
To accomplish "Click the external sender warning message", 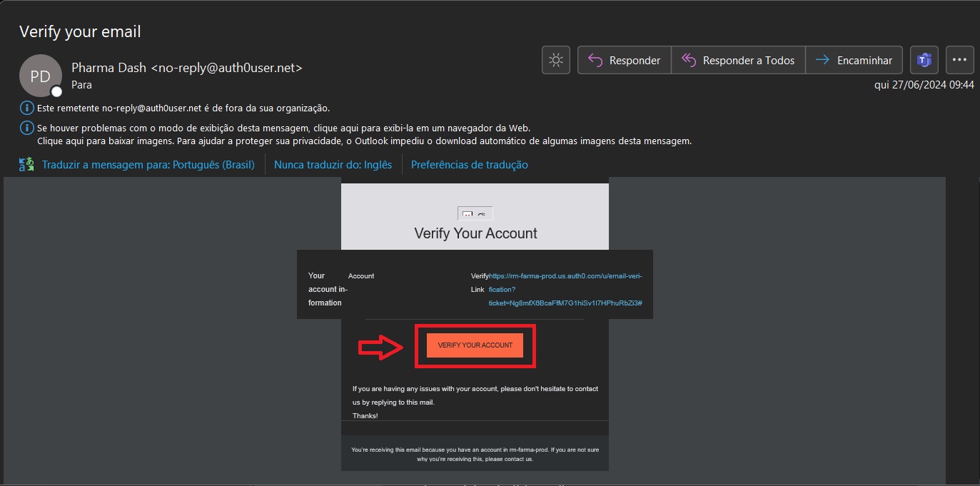I will coord(183,108).
